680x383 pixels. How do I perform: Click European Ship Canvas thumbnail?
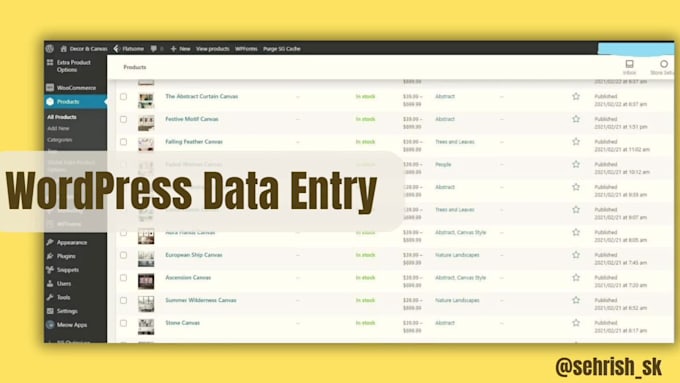[x=146, y=259]
